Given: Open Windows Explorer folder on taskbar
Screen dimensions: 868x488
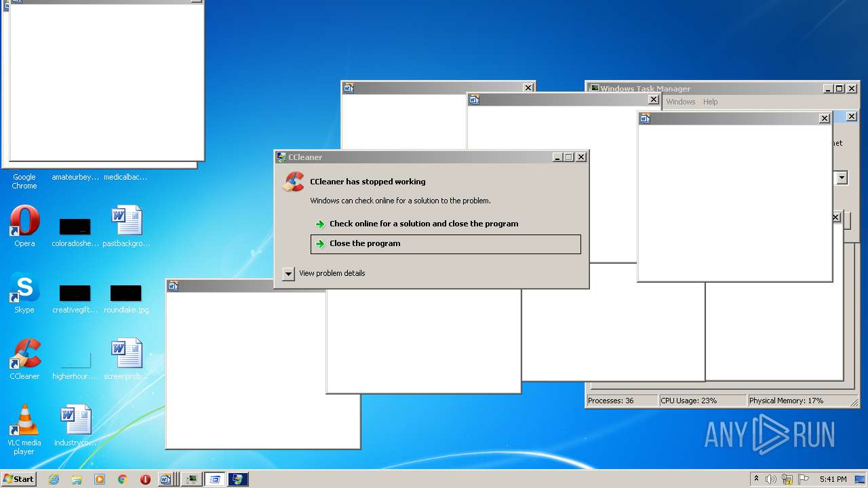Looking at the screenshot, I should [x=77, y=479].
